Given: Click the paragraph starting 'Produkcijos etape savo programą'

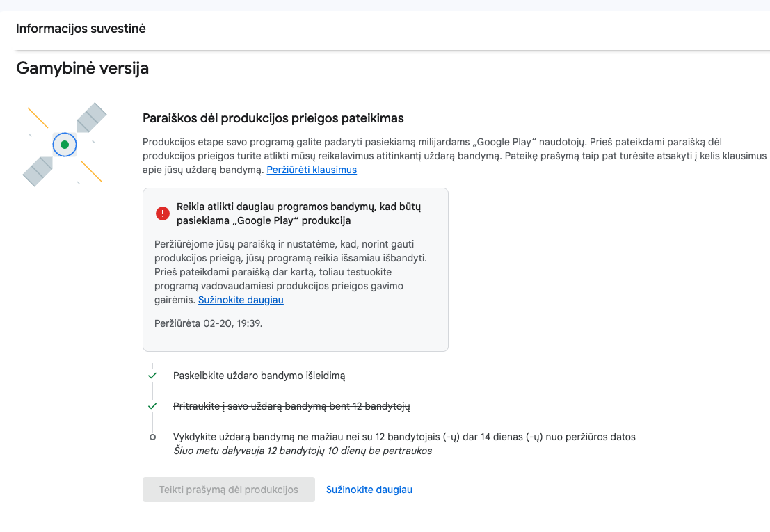Looking at the screenshot, I should [x=454, y=155].
